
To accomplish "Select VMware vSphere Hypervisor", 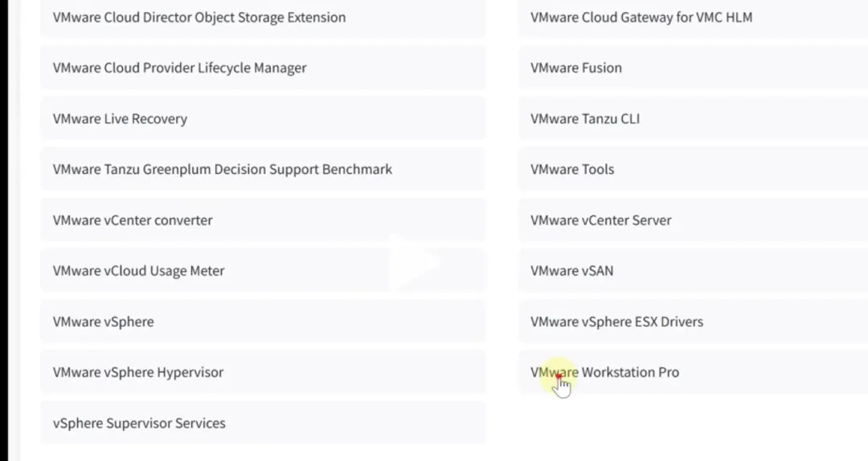I will tap(138, 373).
